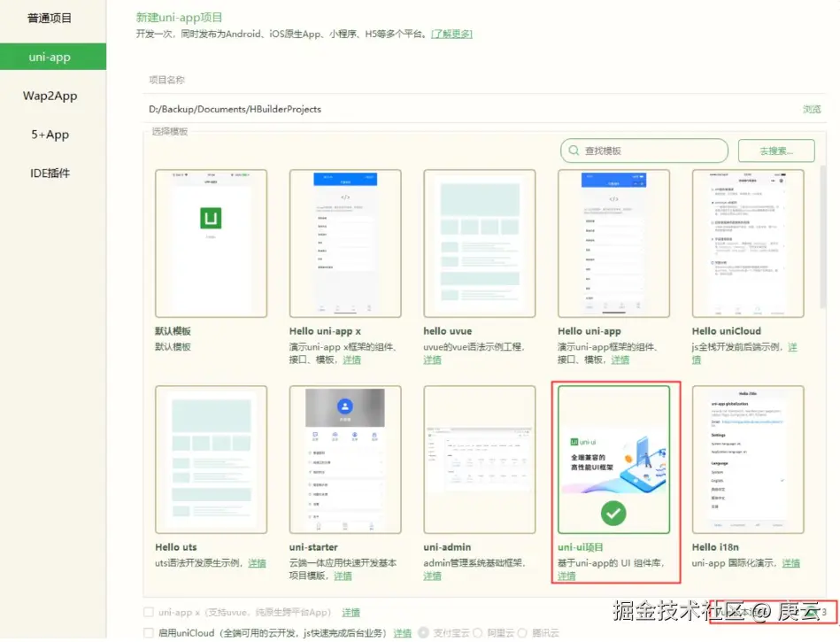
Task: Focus the 项目名称 input field
Action: (x=482, y=81)
